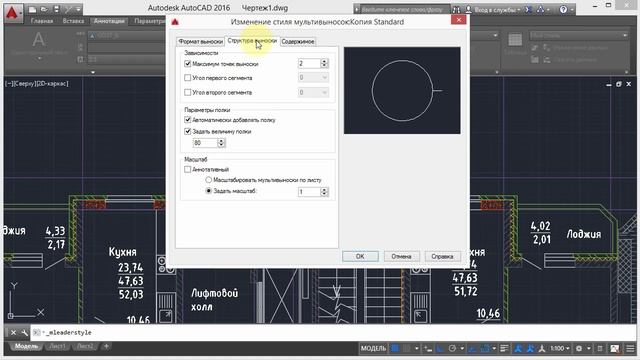The width and height of the screenshot is (640, 360).
Task: Toggle Автоматически добавлять полку checkbox
Action: coord(188,120)
